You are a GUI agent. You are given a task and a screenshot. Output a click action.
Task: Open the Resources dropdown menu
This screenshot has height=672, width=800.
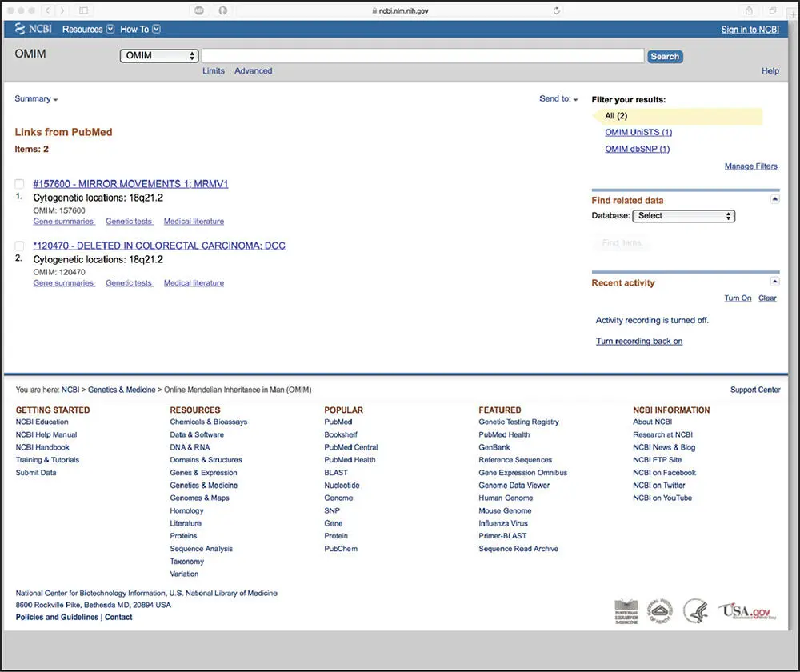(88, 29)
